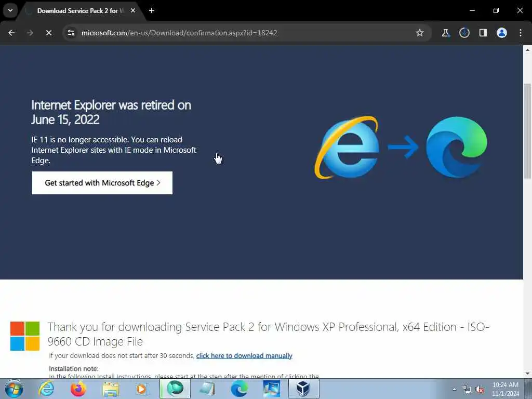Viewport: 532px width, 399px height.
Task: Click the Internet Explorer was retired heading
Action: [111, 112]
